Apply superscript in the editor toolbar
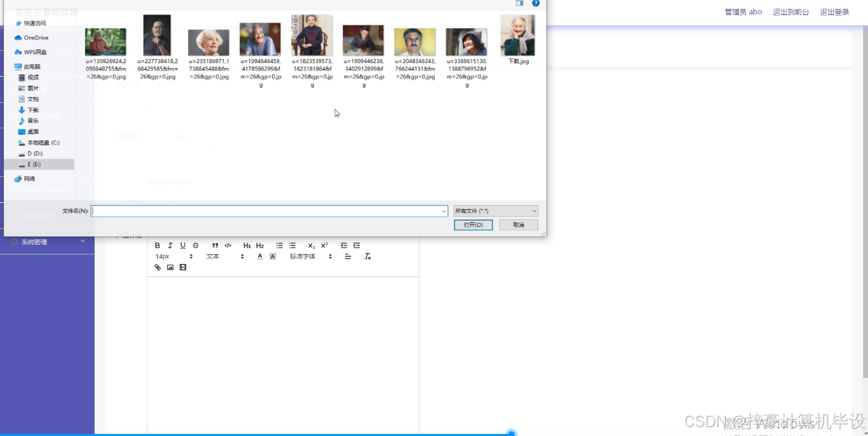868x436 pixels. pyautogui.click(x=324, y=245)
